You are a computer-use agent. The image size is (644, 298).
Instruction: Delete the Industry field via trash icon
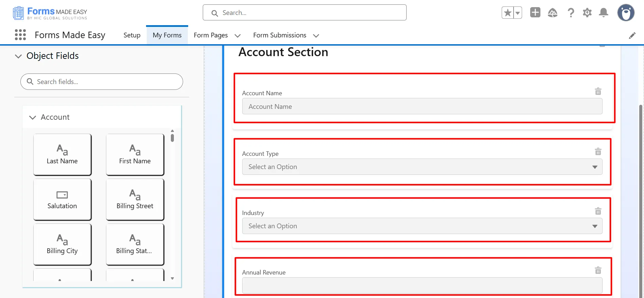(x=598, y=211)
